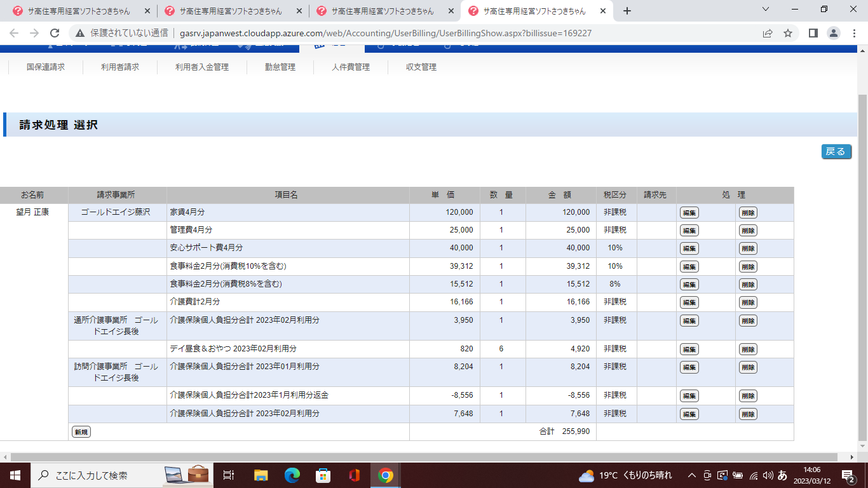868x488 pixels.
Task: Open the browser side panel icon
Action: (x=813, y=33)
